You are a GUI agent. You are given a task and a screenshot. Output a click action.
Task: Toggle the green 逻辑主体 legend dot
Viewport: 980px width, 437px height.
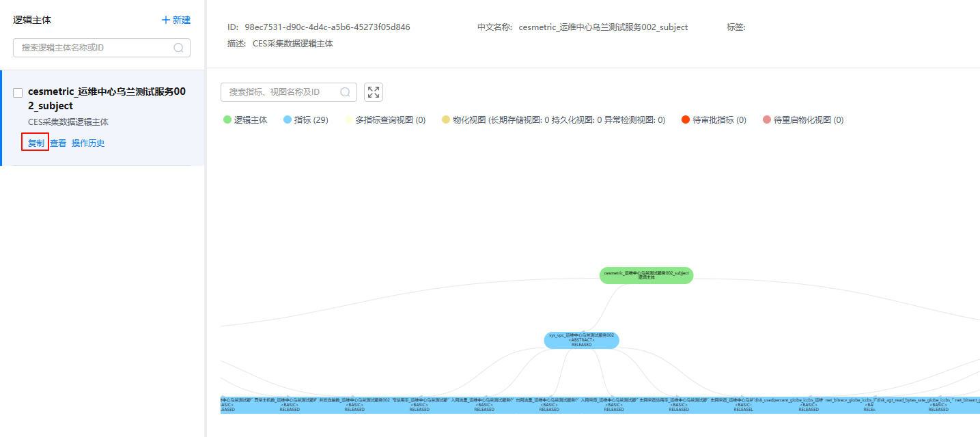pyautogui.click(x=227, y=119)
